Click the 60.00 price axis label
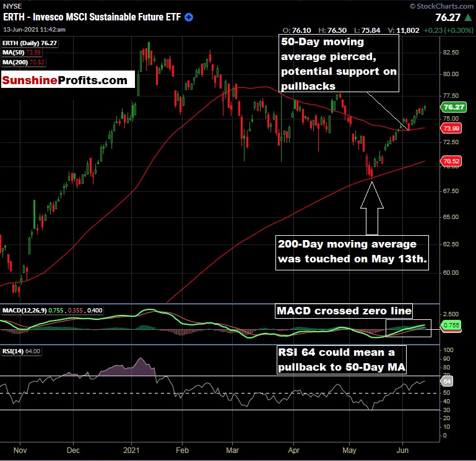The height and width of the screenshot is (461, 476). (x=451, y=272)
